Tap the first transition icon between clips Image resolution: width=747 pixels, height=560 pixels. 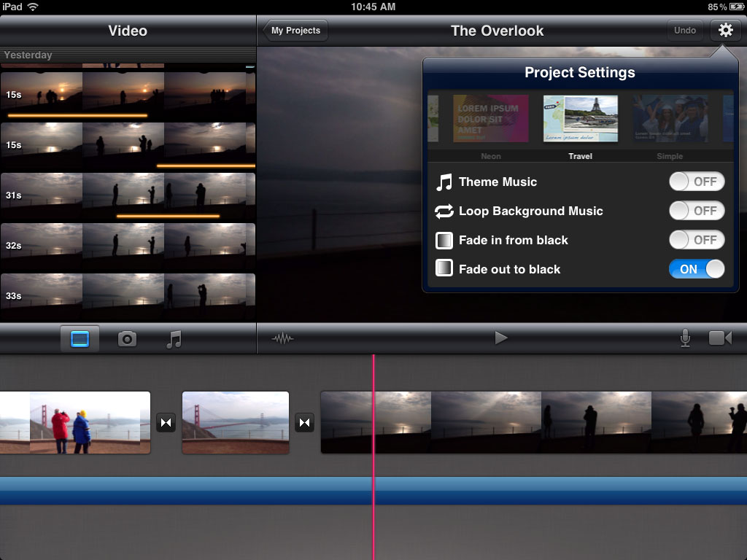pos(166,422)
